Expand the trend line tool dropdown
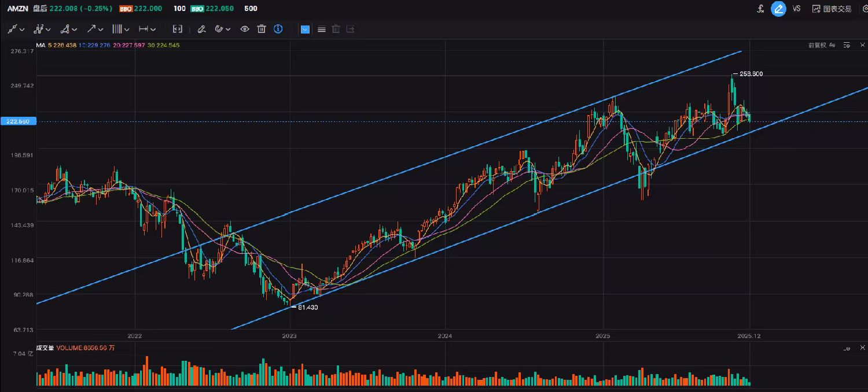 [22, 29]
